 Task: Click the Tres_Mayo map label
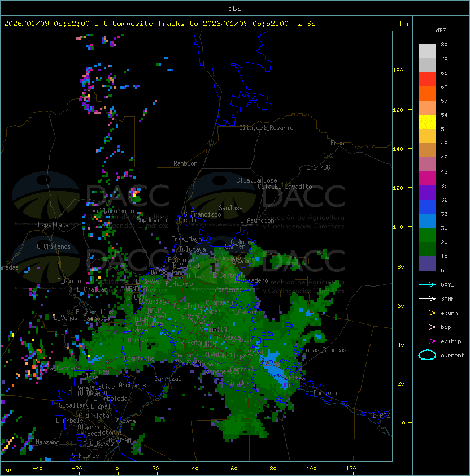point(186,239)
